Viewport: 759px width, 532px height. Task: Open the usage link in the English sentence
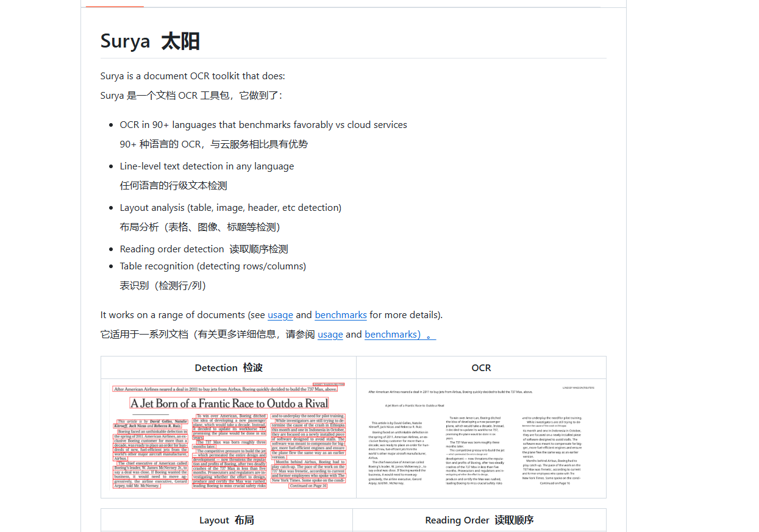[280, 315]
